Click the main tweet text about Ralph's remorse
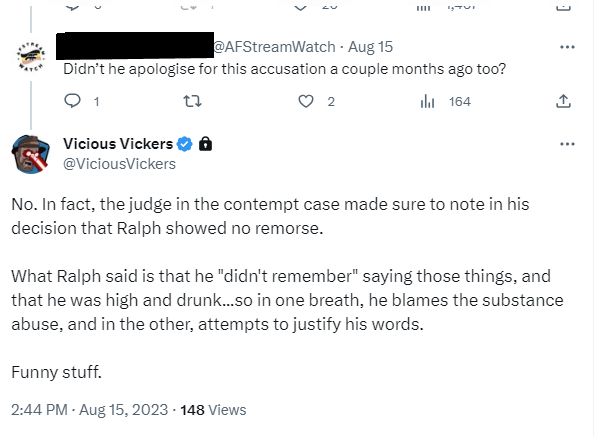Viewport: 602px width, 436px height. click(287, 287)
